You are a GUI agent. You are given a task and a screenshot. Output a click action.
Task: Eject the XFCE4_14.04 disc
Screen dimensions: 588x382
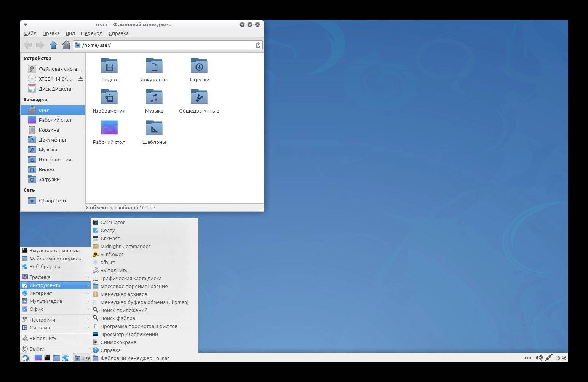[x=80, y=79]
